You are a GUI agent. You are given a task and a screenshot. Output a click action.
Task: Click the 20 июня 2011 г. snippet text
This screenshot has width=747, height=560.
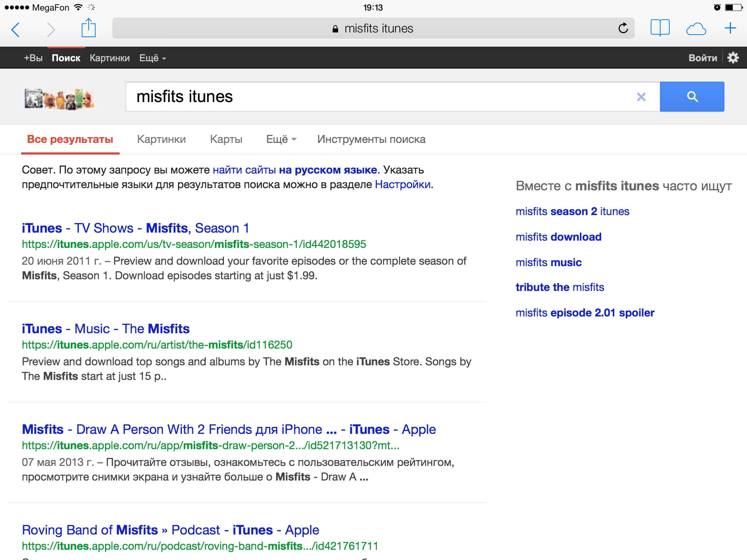click(x=61, y=261)
